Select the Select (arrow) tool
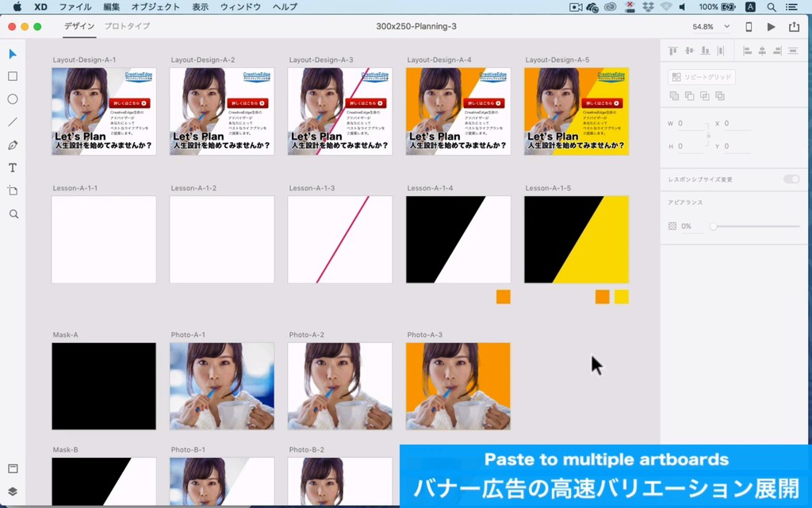Viewport: 812px width, 508px height. [13, 54]
